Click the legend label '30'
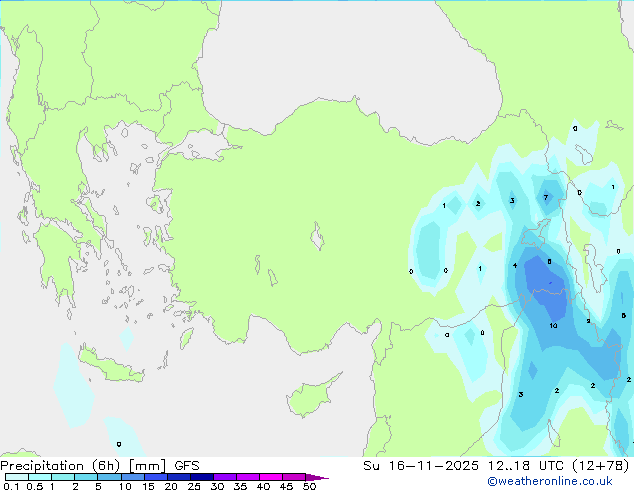The height and width of the screenshot is (490, 634). (217, 486)
